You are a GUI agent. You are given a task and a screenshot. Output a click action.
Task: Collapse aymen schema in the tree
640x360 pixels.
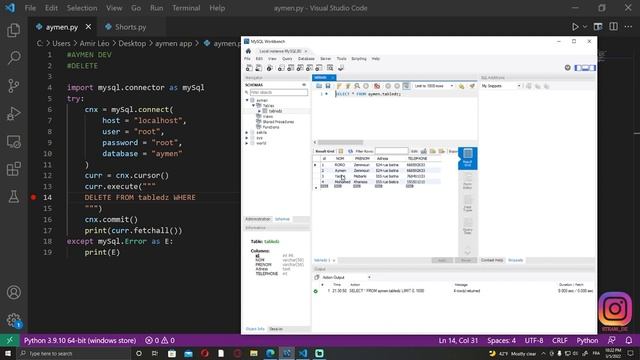[247, 100]
